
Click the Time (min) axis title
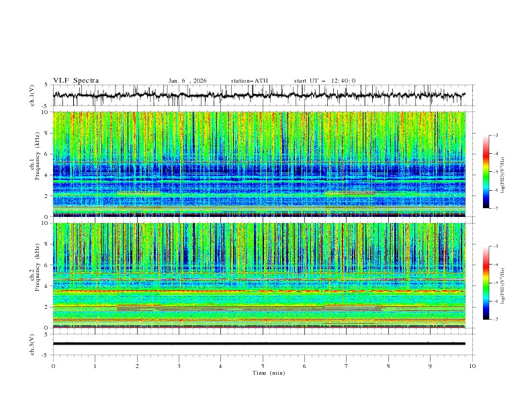click(267, 372)
